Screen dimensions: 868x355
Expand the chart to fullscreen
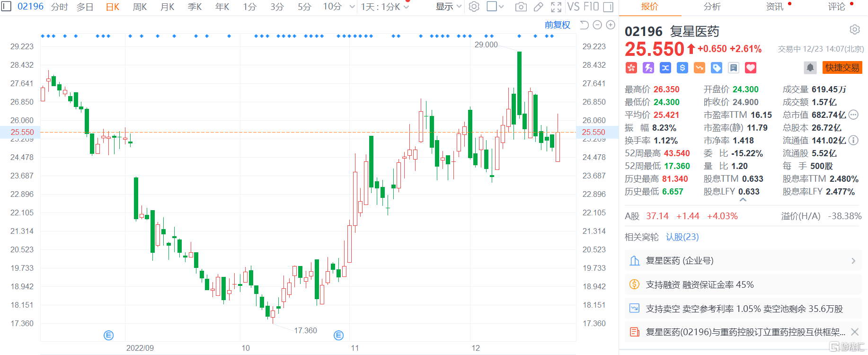coord(556,7)
